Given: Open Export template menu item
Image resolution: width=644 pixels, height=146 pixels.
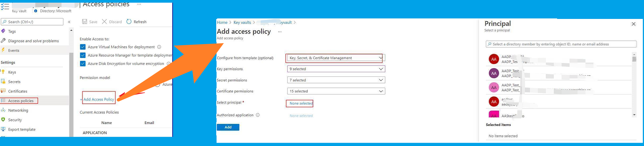Looking at the screenshot, I should point(22,129).
